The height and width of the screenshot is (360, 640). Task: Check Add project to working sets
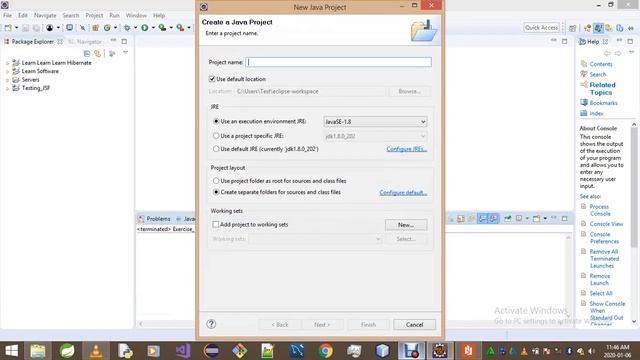click(216, 224)
